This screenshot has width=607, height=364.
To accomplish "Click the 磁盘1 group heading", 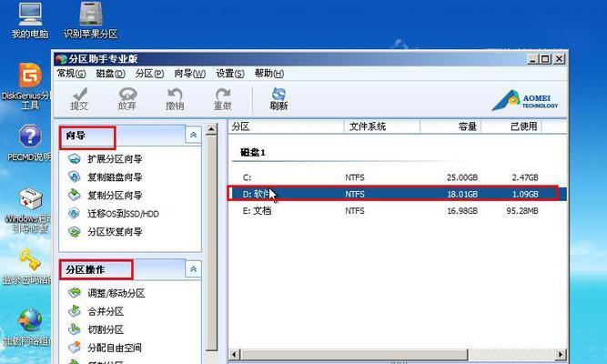I will [252, 153].
